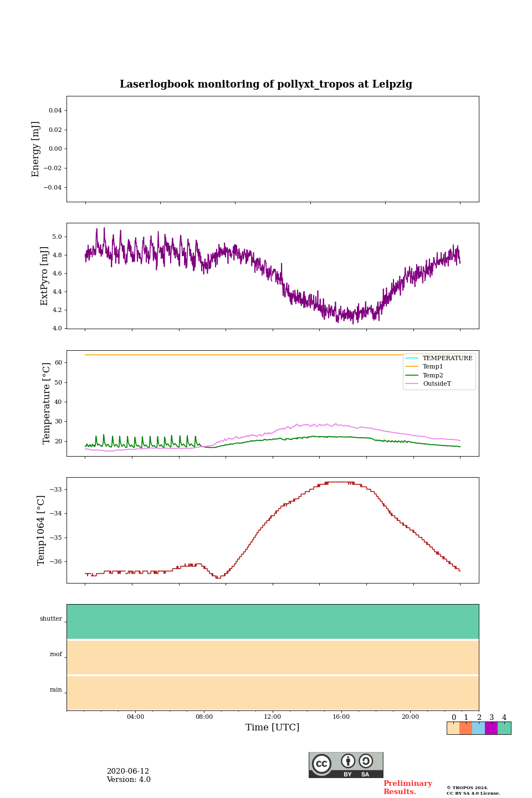The height and width of the screenshot is (798, 532).
Task: Click the attribution person icon above BY
Action: coord(348,761)
